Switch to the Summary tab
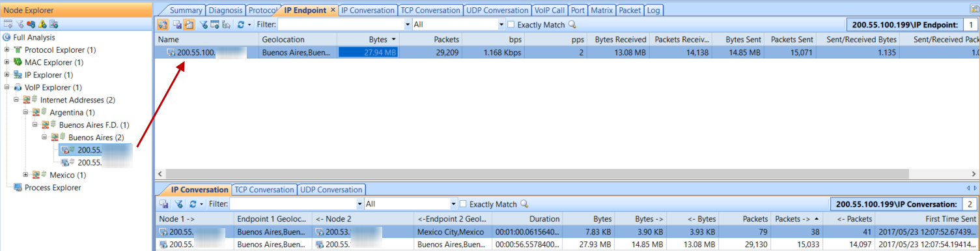 pyautogui.click(x=185, y=10)
